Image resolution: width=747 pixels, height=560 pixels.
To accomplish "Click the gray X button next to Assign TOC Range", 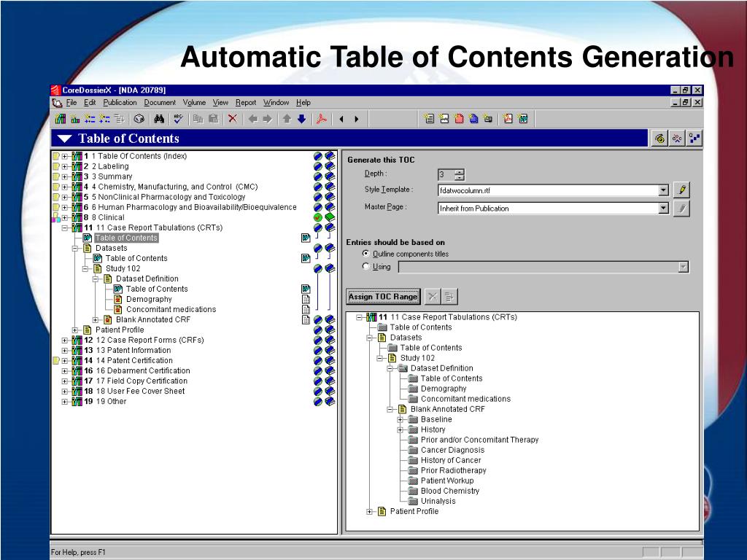I will click(432, 297).
